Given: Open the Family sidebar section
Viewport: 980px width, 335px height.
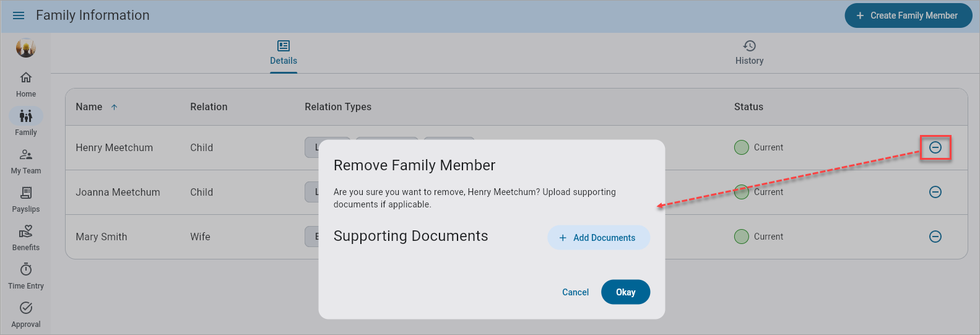Looking at the screenshot, I should [x=26, y=123].
